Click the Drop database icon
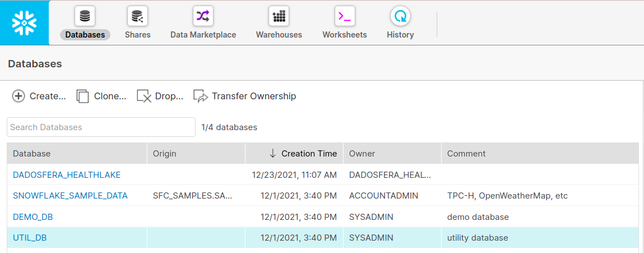 pyautogui.click(x=144, y=96)
